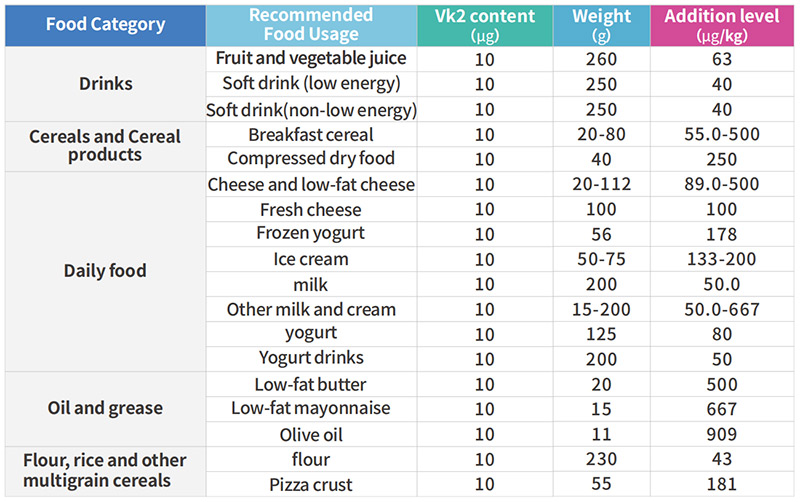Click the Fruit and vegetable juice row
800x502 pixels.
coord(310,59)
